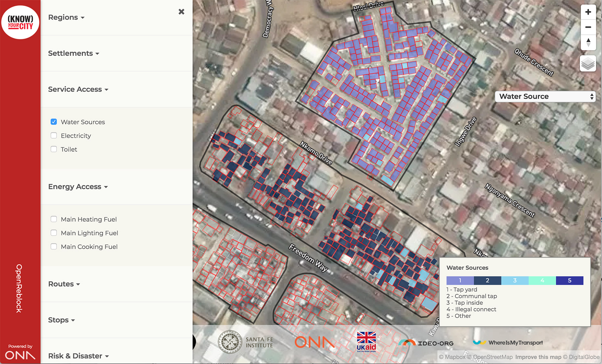Click the Improve this map link
The height and width of the screenshot is (364, 602).
pyautogui.click(x=538, y=357)
